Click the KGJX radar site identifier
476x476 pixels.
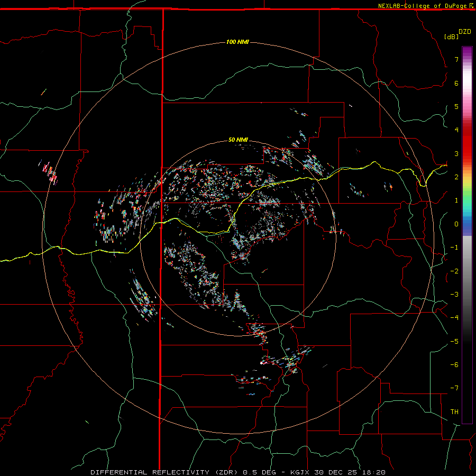coord(300,472)
